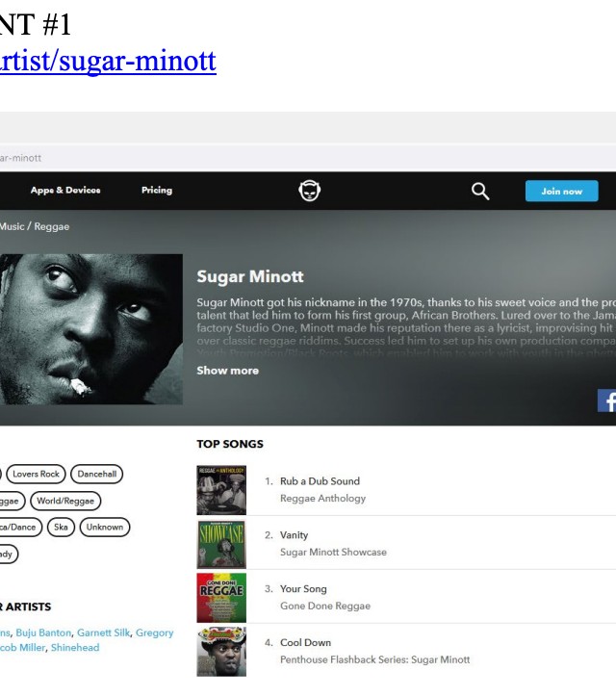
Task: Select the Dancehall genre tag
Action: (96, 474)
